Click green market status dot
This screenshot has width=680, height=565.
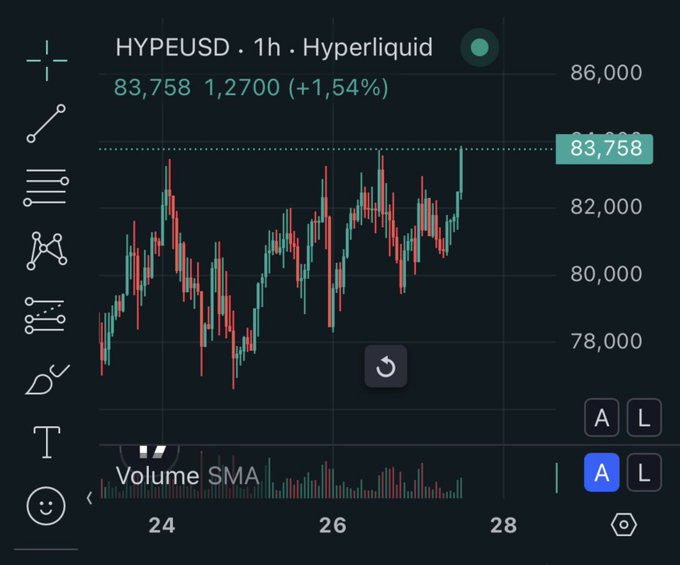point(479,47)
